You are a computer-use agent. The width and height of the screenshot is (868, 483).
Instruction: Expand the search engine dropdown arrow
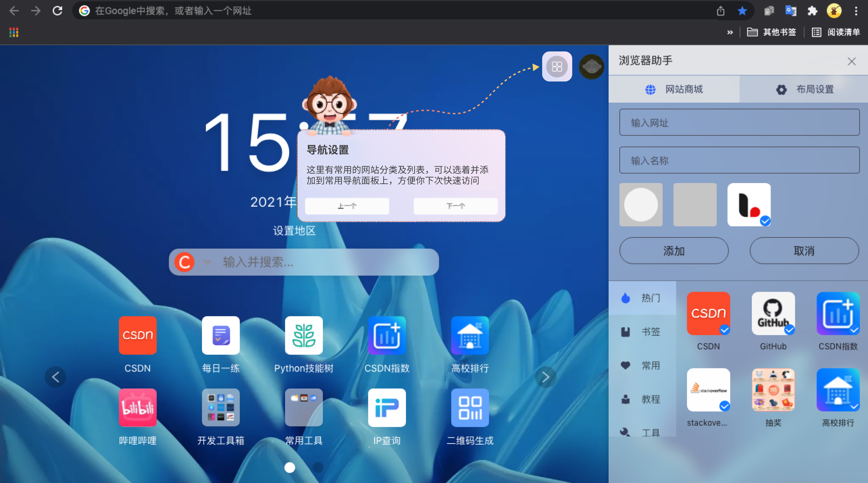207,262
